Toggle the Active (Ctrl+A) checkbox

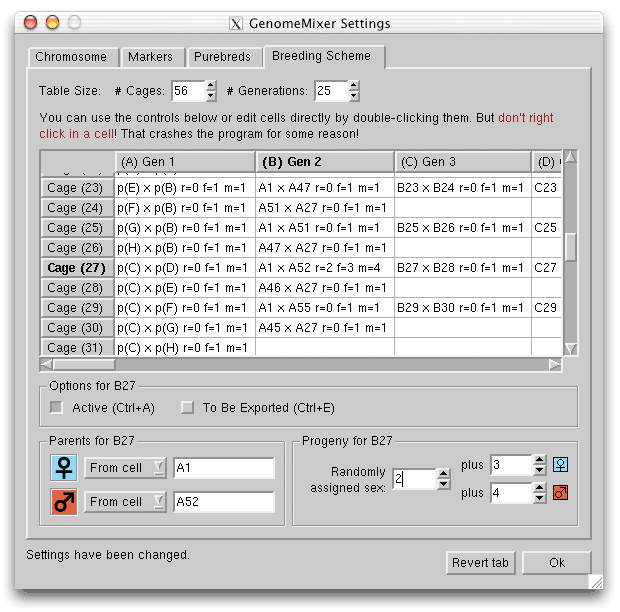(x=56, y=407)
